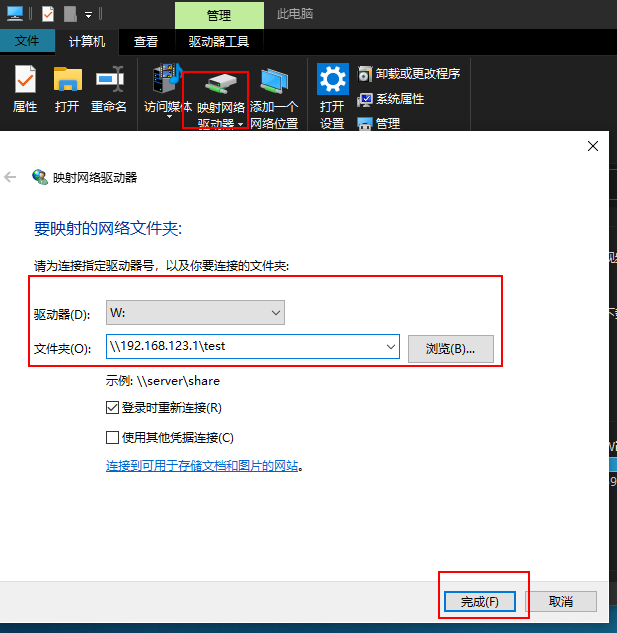Open the 文件 menu tab
Image resolution: width=617 pixels, height=633 pixels.
pyautogui.click(x=27, y=41)
